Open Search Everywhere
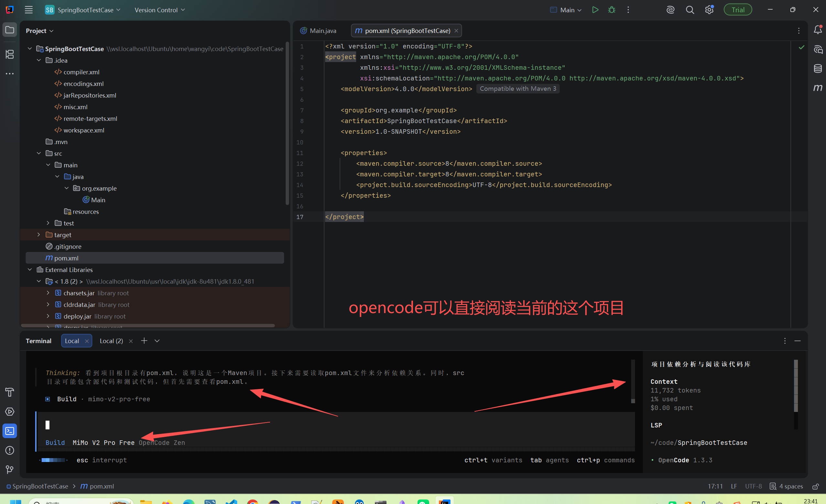826x504 pixels. pyautogui.click(x=690, y=10)
